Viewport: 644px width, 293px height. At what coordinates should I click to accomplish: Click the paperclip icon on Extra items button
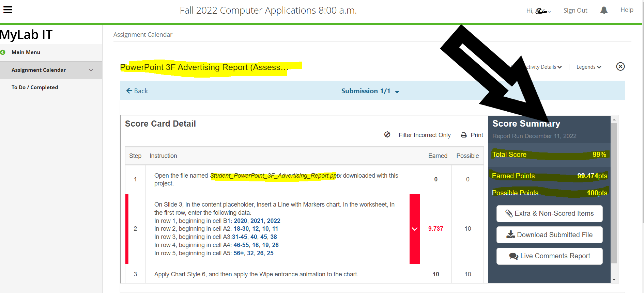click(509, 213)
